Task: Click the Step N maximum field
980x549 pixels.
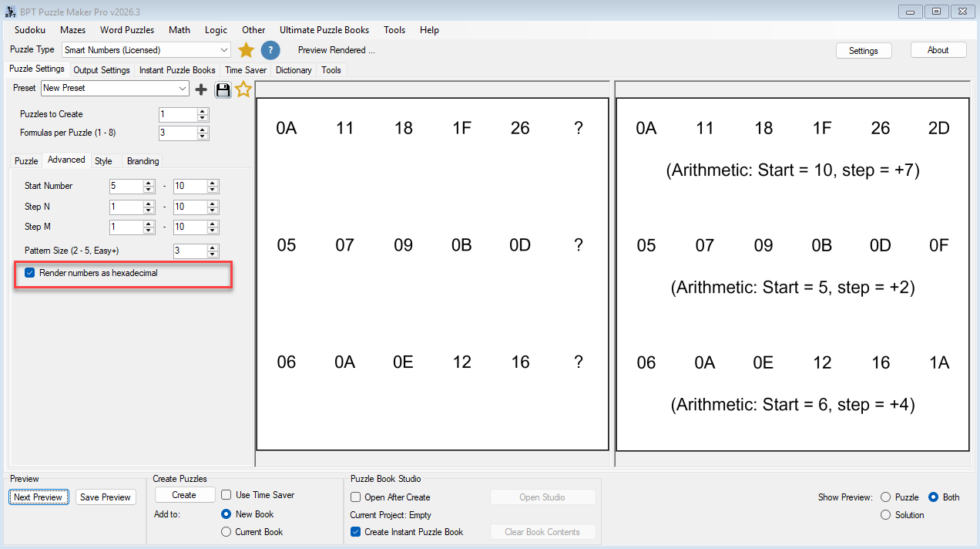Action: pos(190,207)
